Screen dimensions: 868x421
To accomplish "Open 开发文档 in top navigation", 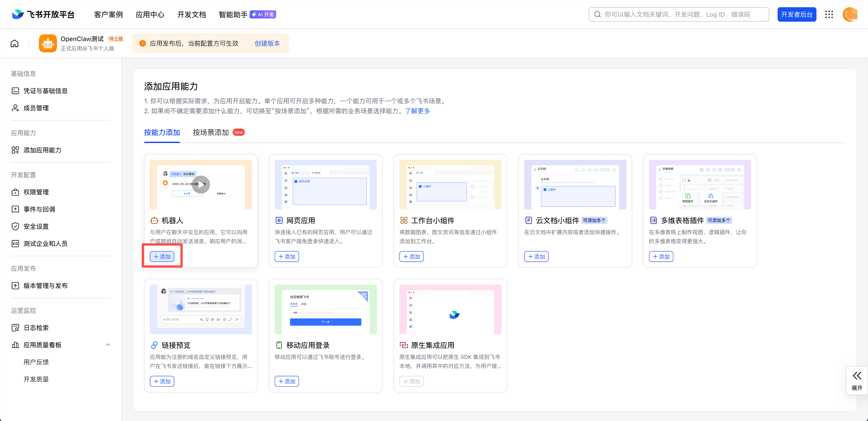I will coord(191,14).
